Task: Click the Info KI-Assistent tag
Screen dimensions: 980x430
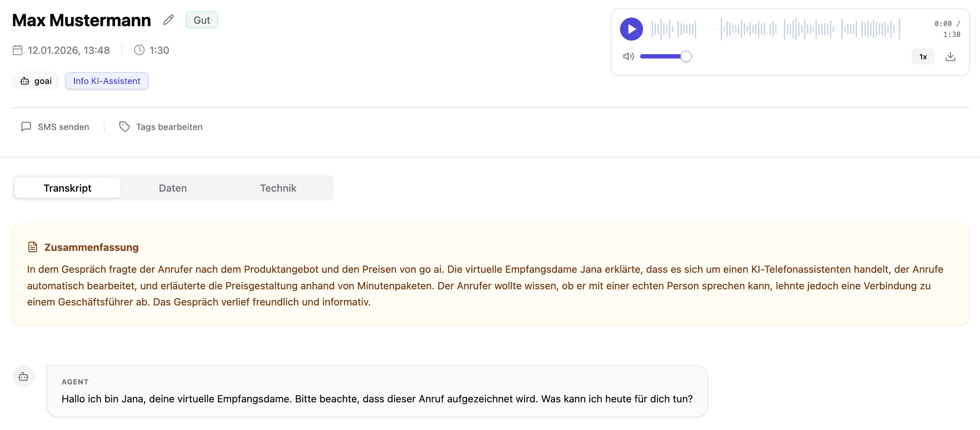Action: click(107, 81)
